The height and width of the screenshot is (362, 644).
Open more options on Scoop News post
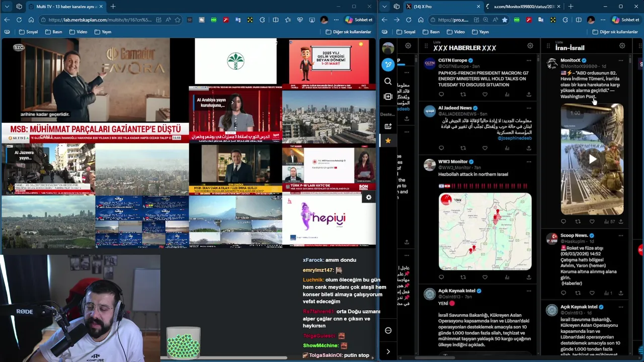click(621, 235)
